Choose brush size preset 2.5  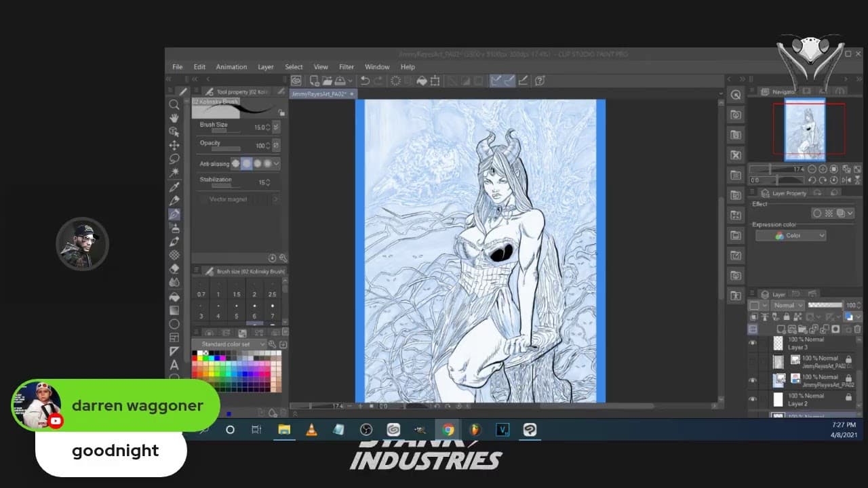pos(272,294)
